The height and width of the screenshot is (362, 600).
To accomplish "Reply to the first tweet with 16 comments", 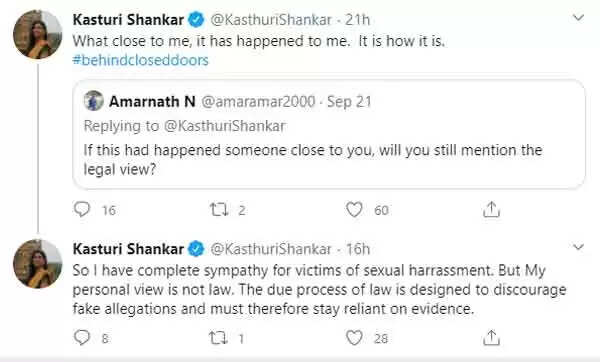I will (x=82, y=209).
